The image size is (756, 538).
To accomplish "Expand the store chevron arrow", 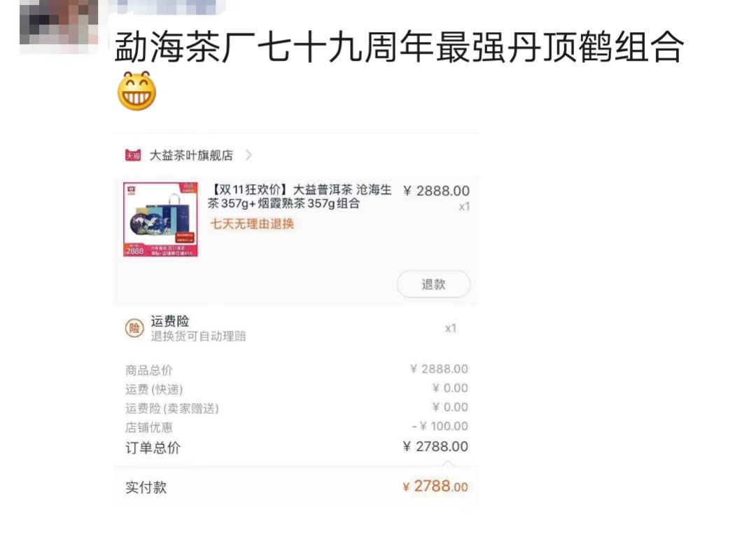I will tap(248, 155).
